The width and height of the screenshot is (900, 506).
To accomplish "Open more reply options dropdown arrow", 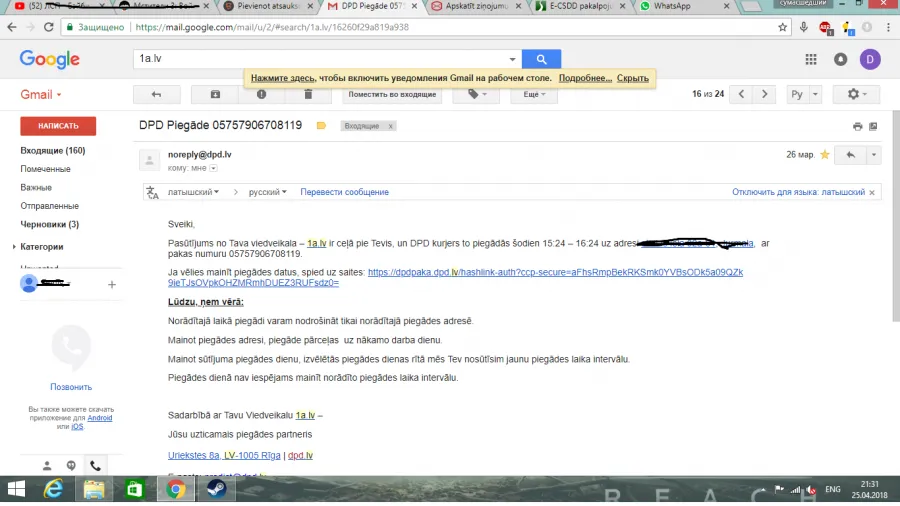I will point(874,155).
